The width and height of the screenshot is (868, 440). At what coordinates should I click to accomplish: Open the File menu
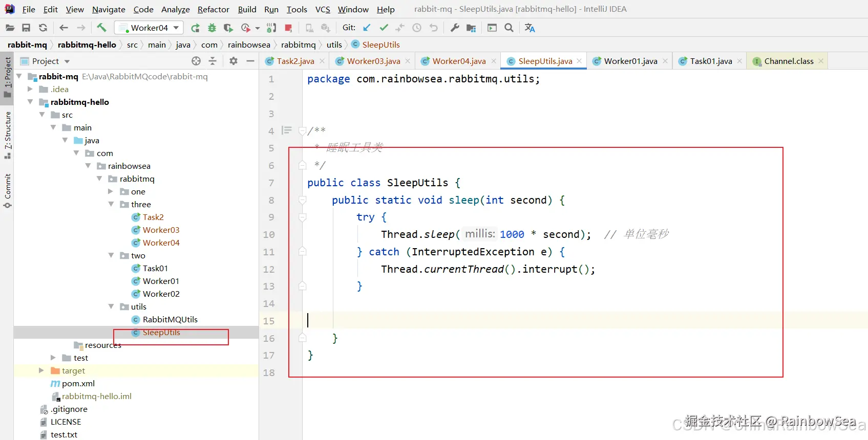[x=29, y=9]
